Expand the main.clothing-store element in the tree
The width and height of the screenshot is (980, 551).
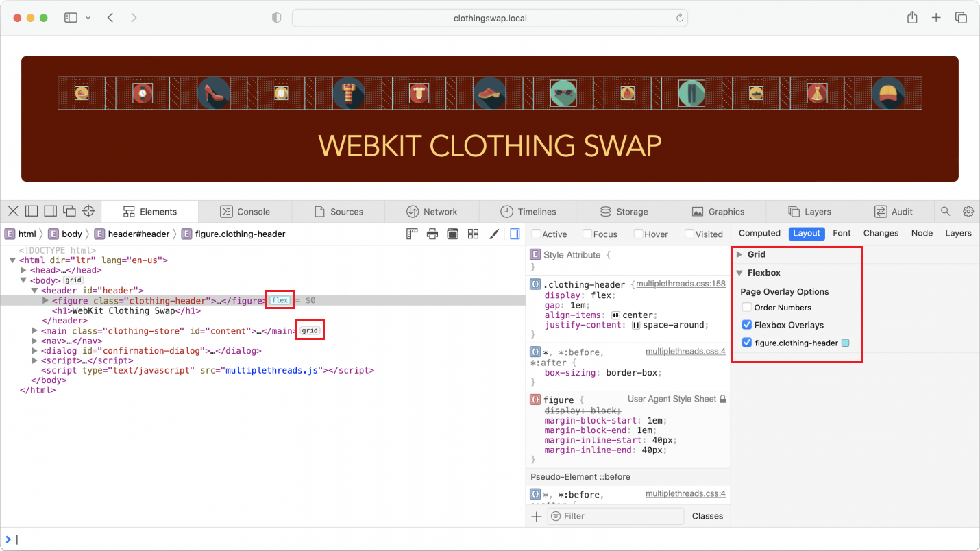coord(34,330)
